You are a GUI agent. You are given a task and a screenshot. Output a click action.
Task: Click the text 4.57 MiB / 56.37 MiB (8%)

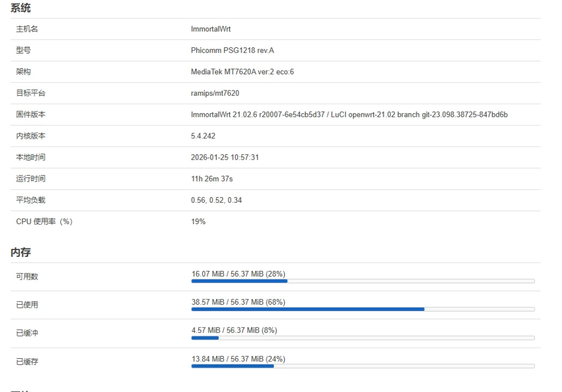point(234,330)
